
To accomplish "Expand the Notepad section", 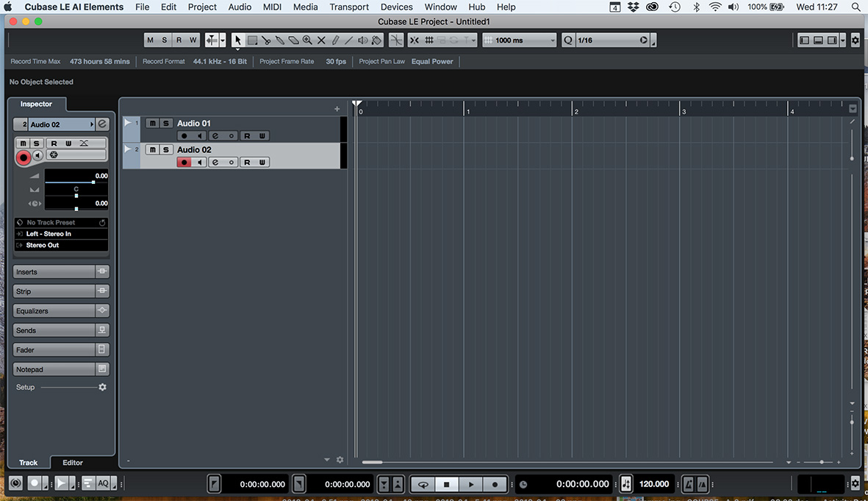I will (54, 369).
